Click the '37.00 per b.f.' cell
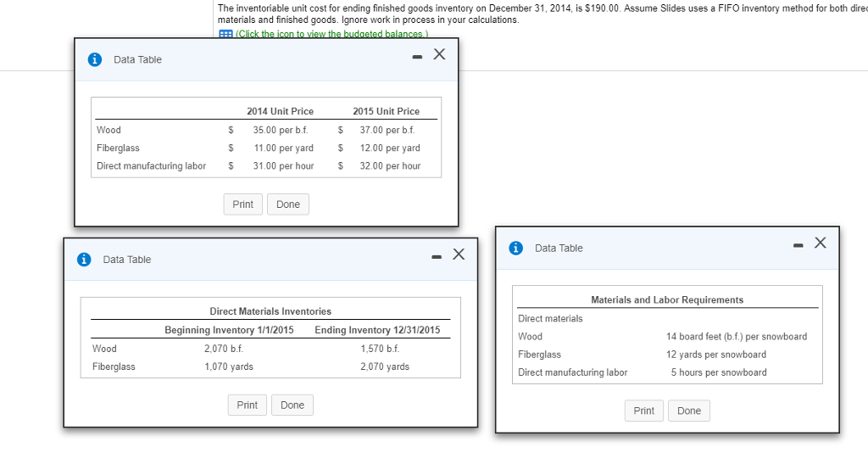 [x=387, y=130]
